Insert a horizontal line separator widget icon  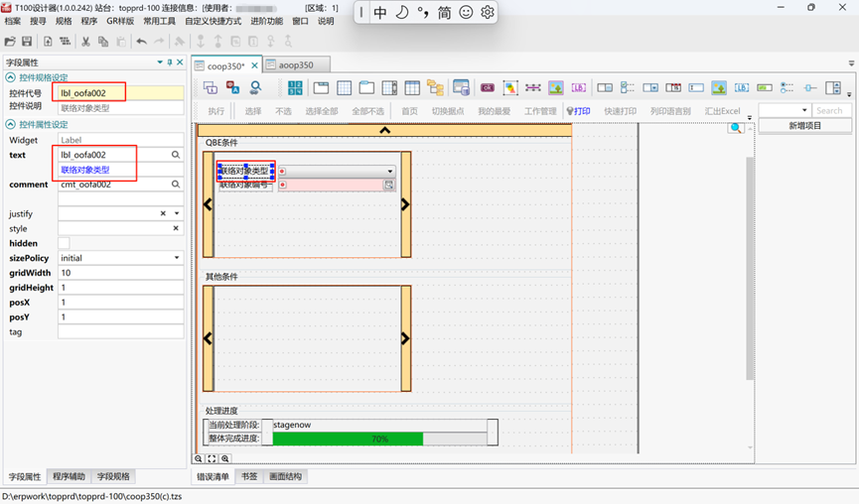point(533,87)
